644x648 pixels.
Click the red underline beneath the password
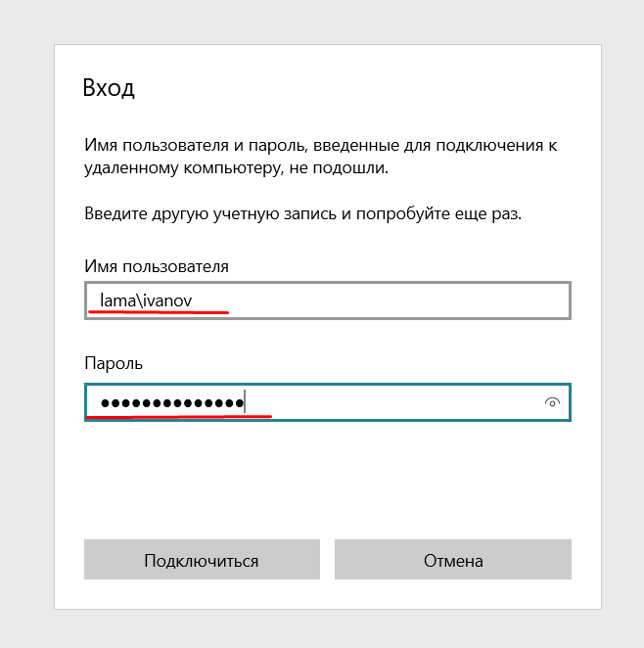click(x=176, y=416)
